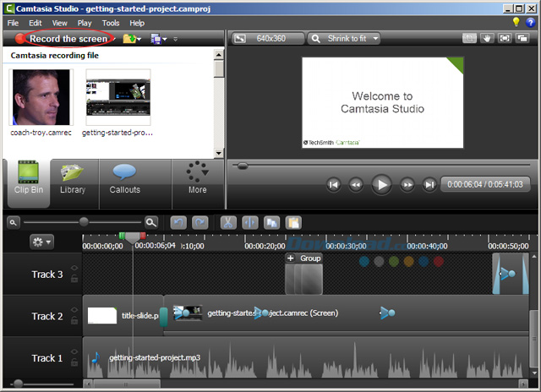541x392 pixels.
Task: Toggle Track 3 lock icon
Action: [74, 279]
